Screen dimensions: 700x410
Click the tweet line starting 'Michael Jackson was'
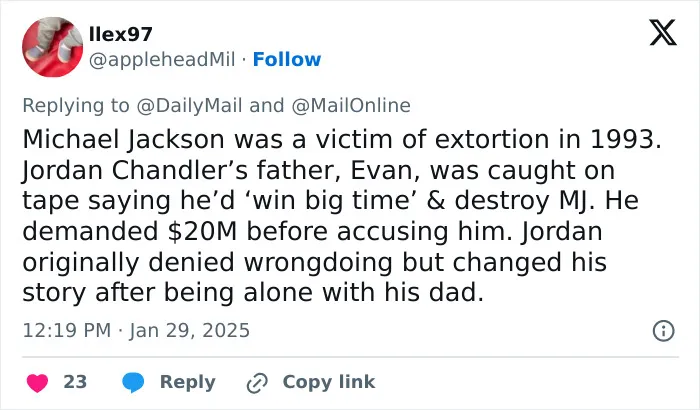[342, 139]
